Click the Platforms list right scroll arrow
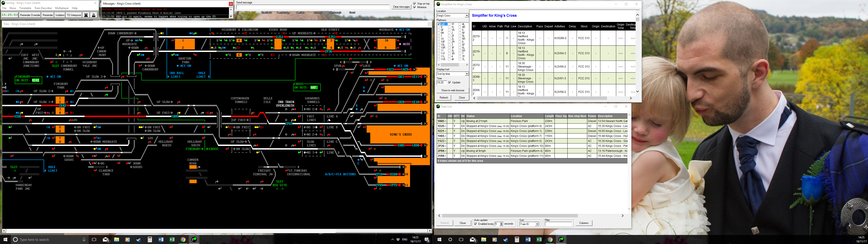 pos(467,65)
